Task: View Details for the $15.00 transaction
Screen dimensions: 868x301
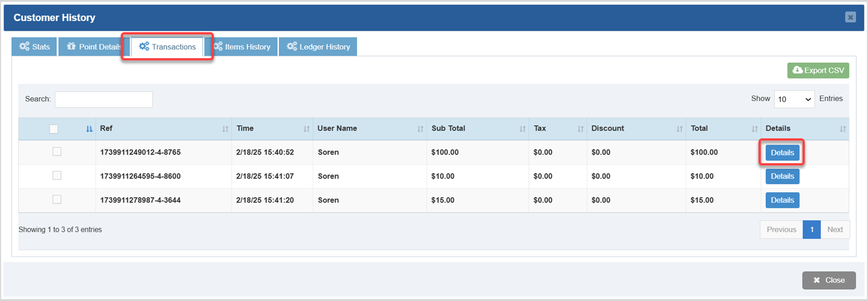Action: click(x=782, y=200)
